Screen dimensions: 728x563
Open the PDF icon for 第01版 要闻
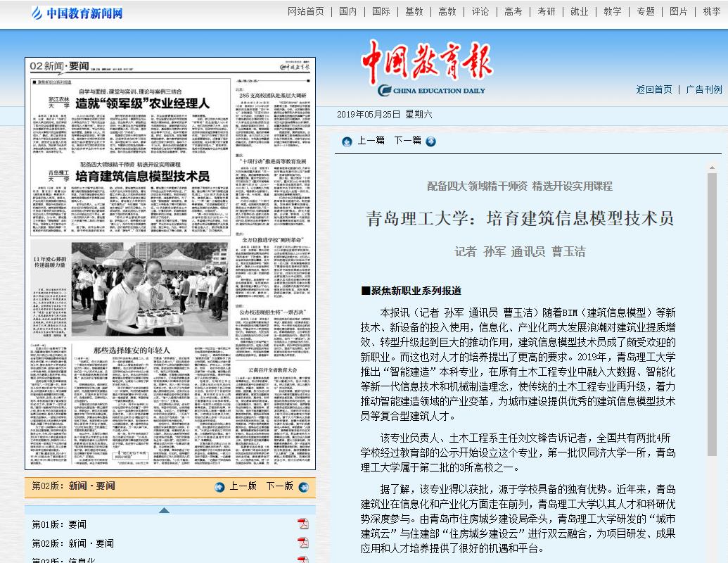(302, 524)
